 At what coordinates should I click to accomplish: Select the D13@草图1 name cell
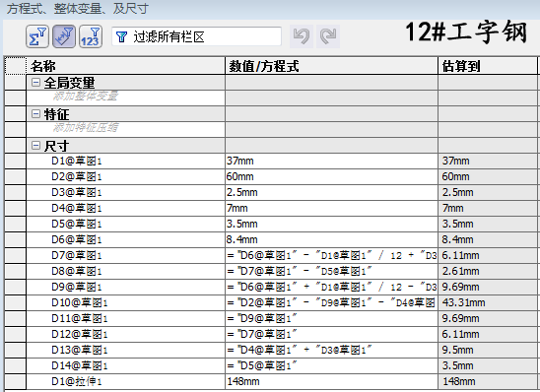click(x=126, y=351)
